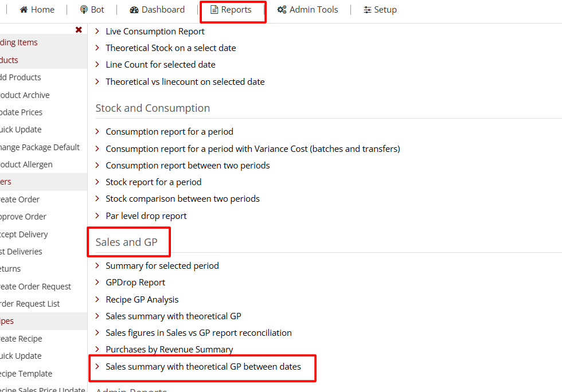Image resolution: width=562 pixels, height=392 pixels.
Task: Expand chevron beside Par level drop report
Action: click(x=97, y=216)
